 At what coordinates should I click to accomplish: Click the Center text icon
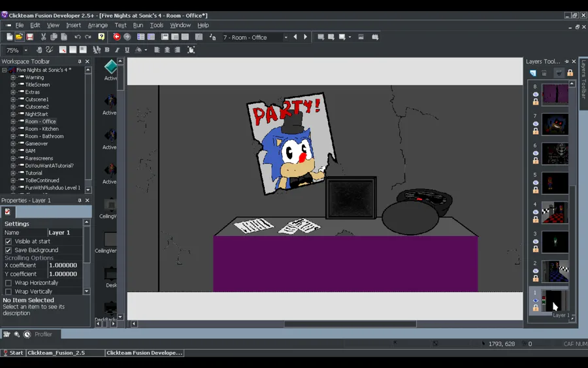tap(167, 50)
